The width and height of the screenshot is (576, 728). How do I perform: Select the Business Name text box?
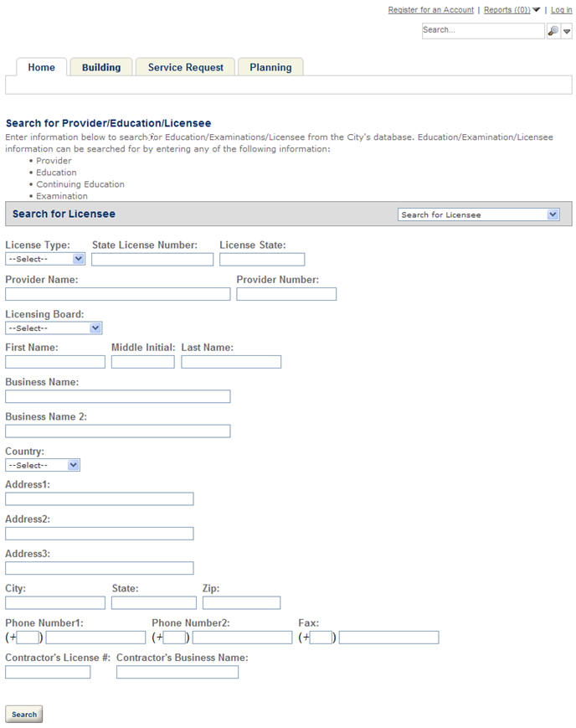coord(117,396)
